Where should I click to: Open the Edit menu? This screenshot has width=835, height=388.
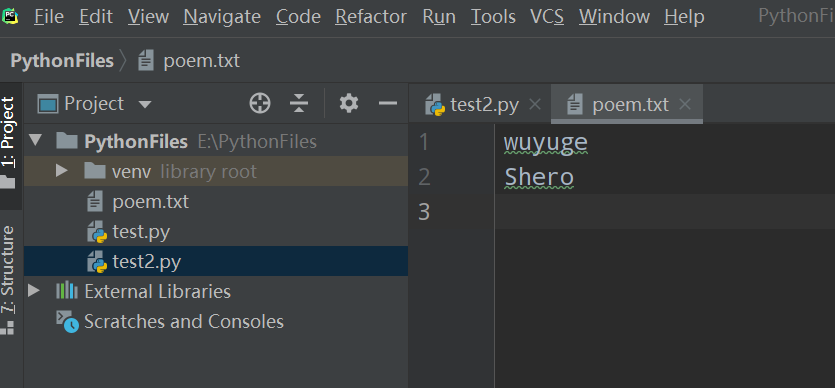(x=96, y=17)
